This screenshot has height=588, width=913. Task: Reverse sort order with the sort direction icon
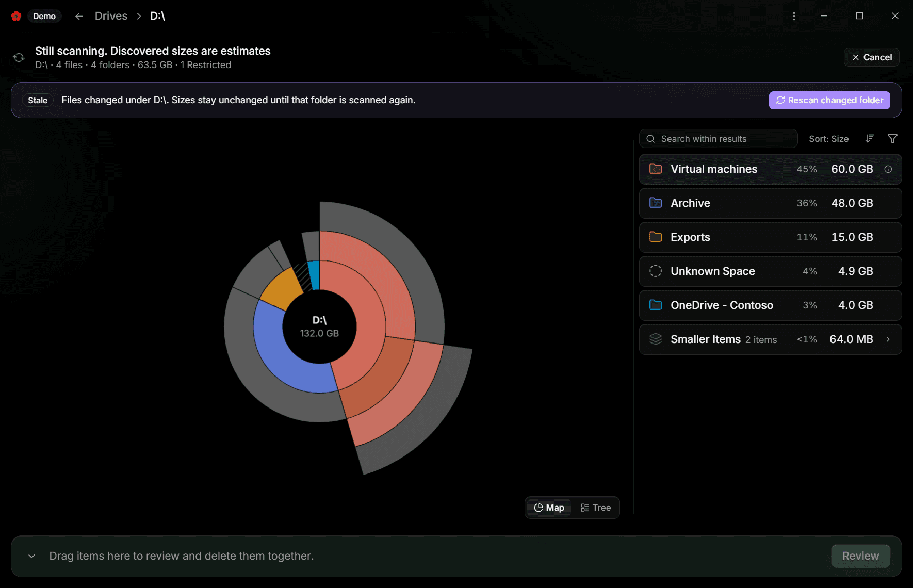click(870, 139)
